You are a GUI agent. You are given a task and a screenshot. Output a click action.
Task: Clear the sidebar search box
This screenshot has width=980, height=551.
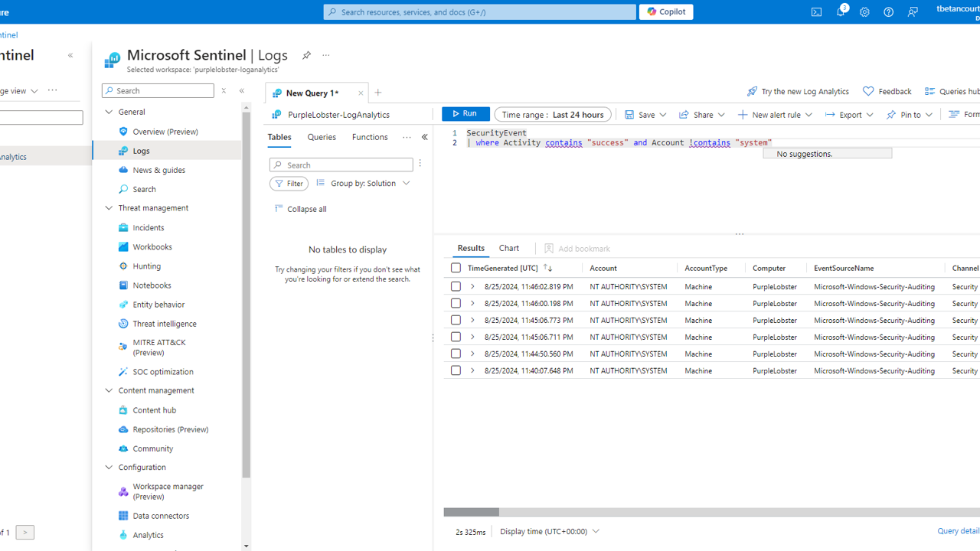[224, 90]
